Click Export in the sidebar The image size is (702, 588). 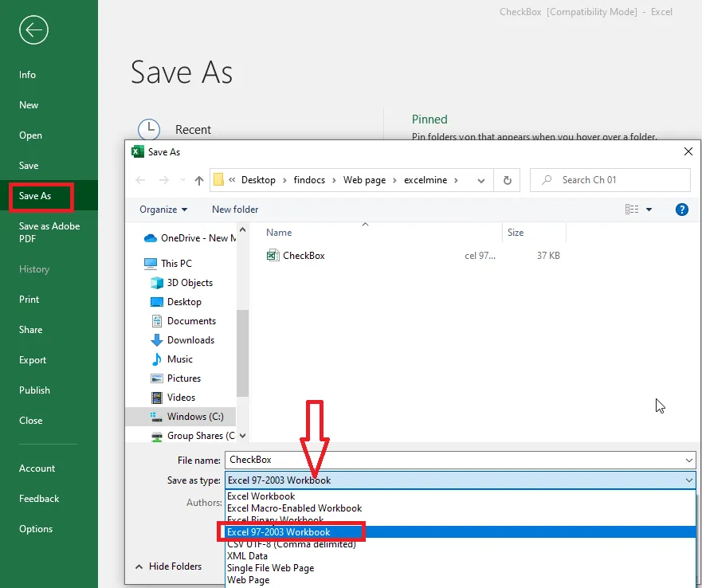(49, 360)
